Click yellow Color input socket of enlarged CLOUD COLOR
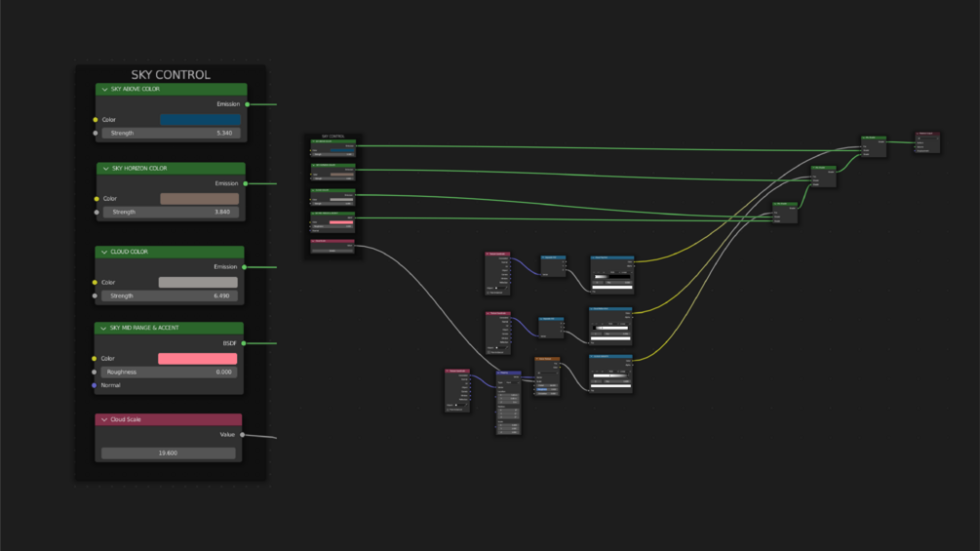 click(95, 283)
